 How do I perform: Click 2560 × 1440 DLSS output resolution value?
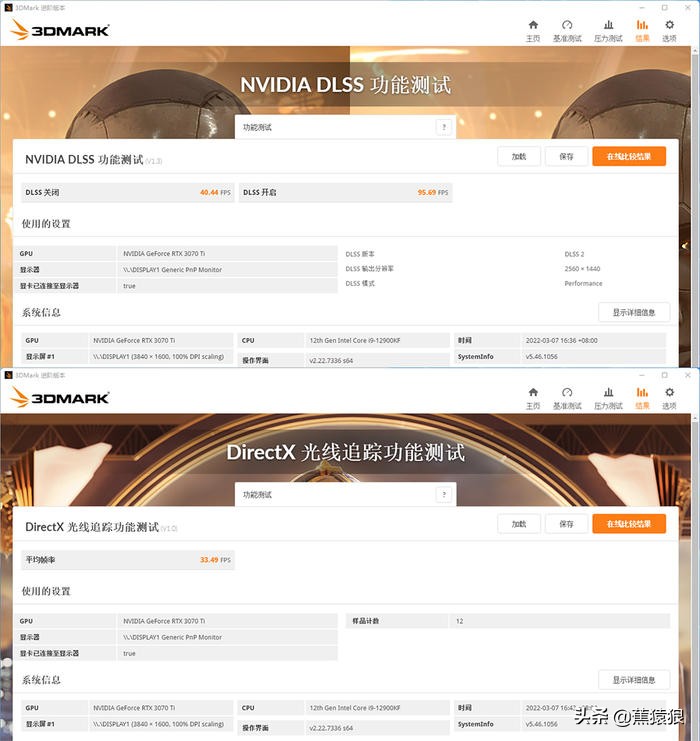582,269
